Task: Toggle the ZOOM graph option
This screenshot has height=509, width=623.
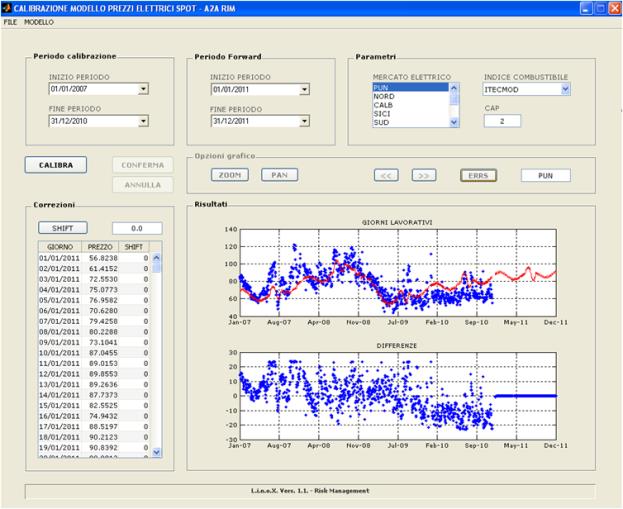Action: (230, 175)
